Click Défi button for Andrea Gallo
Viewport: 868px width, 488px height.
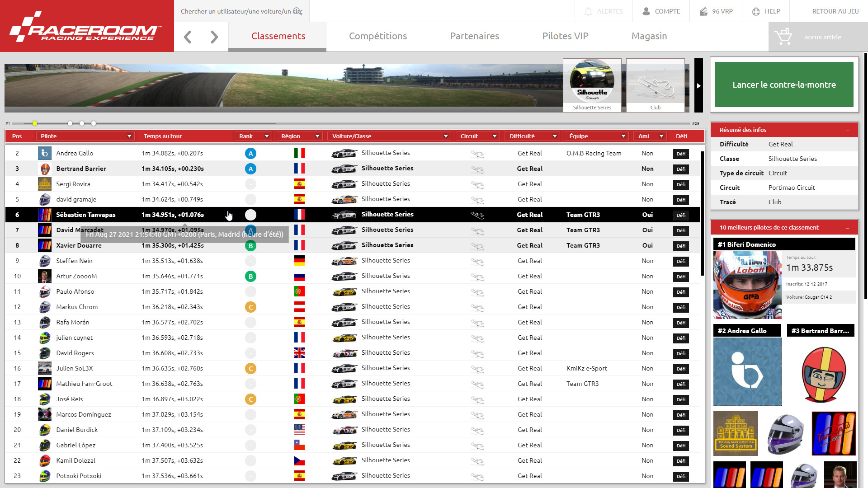681,154
